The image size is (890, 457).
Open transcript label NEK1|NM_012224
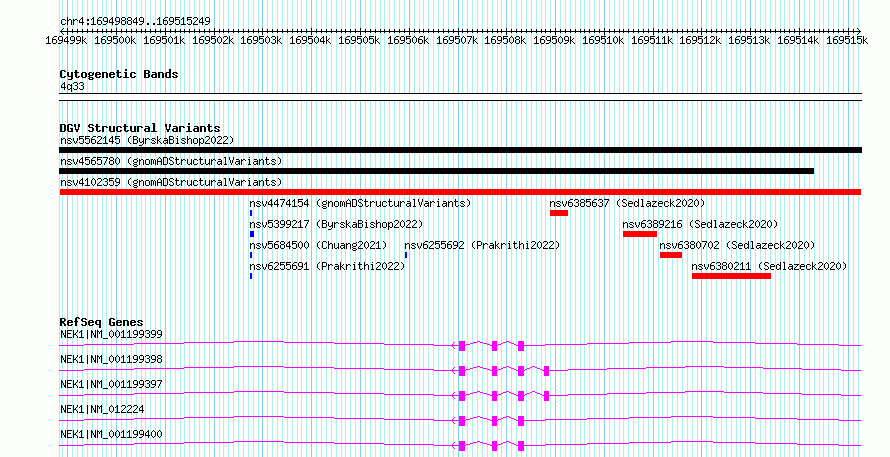102,409
